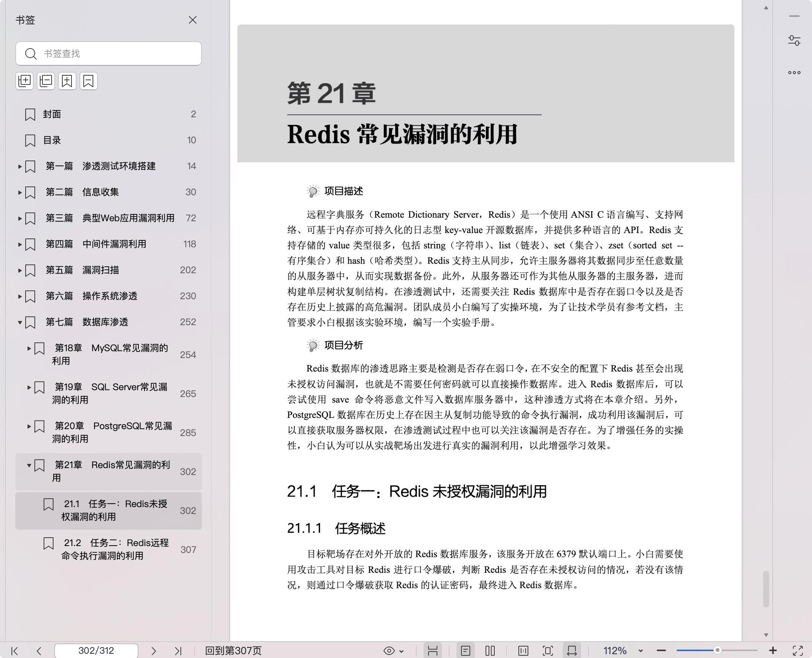
Task: Click page number 254 of 第18章
Action: [188, 355]
